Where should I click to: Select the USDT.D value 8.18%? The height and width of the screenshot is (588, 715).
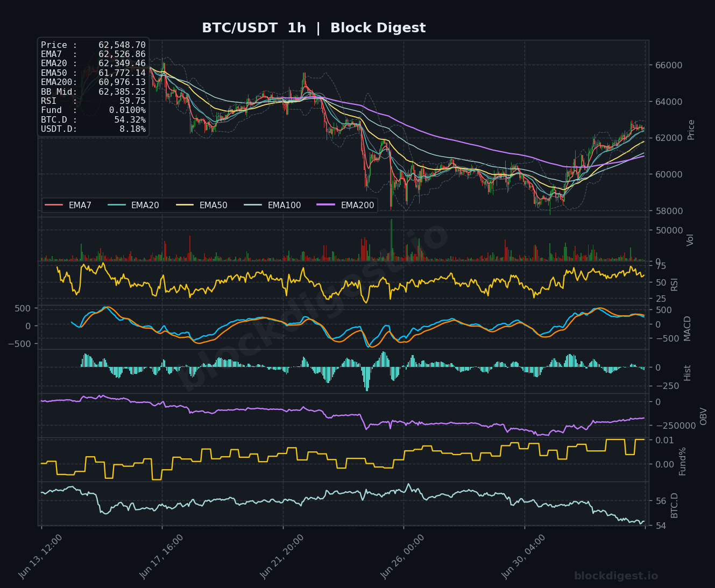(132, 129)
